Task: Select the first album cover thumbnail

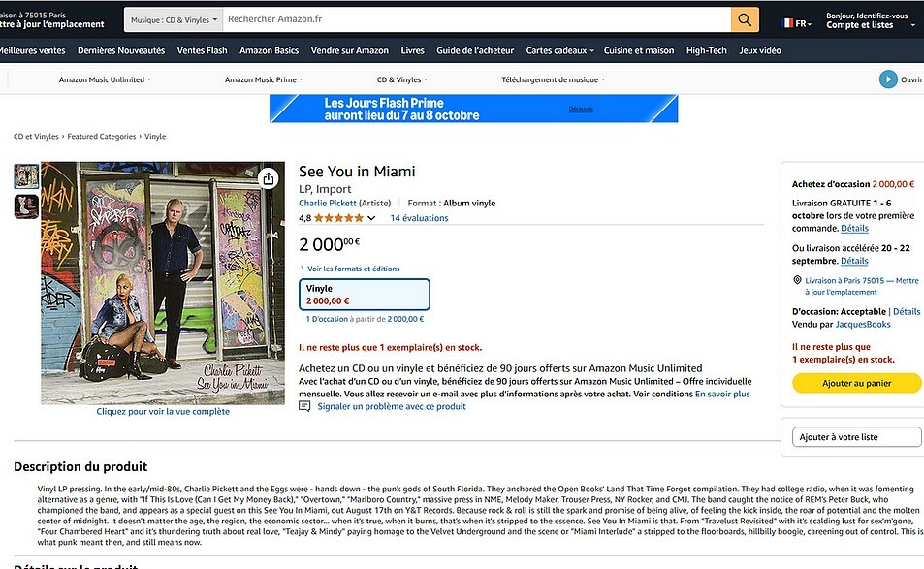Action: pyautogui.click(x=26, y=176)
